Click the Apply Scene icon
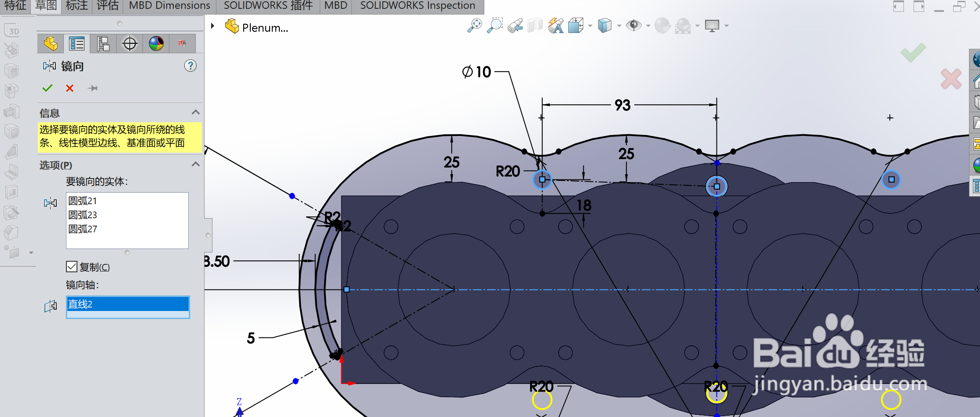 click(x=683, y=26)
